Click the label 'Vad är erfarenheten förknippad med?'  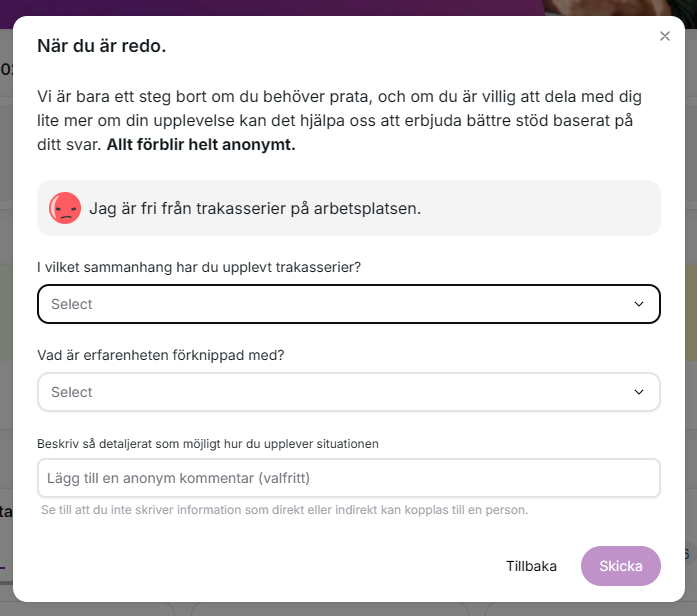[160, 355]
